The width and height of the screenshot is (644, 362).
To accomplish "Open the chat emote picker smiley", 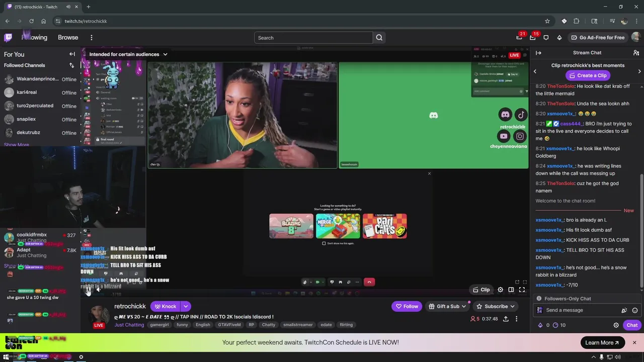I will (635, 310).
